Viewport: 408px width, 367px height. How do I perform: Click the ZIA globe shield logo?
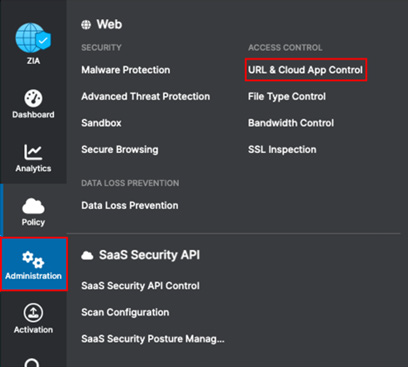tap(33, 38)
